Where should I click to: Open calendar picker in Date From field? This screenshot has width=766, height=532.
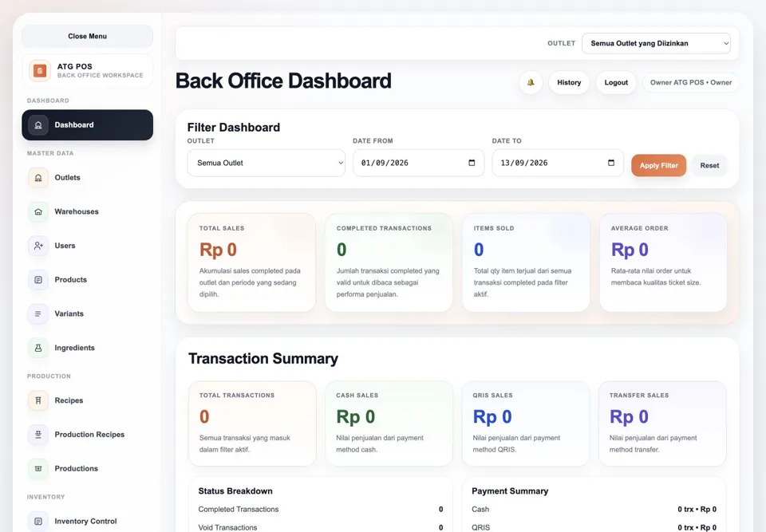click(472, 163)
